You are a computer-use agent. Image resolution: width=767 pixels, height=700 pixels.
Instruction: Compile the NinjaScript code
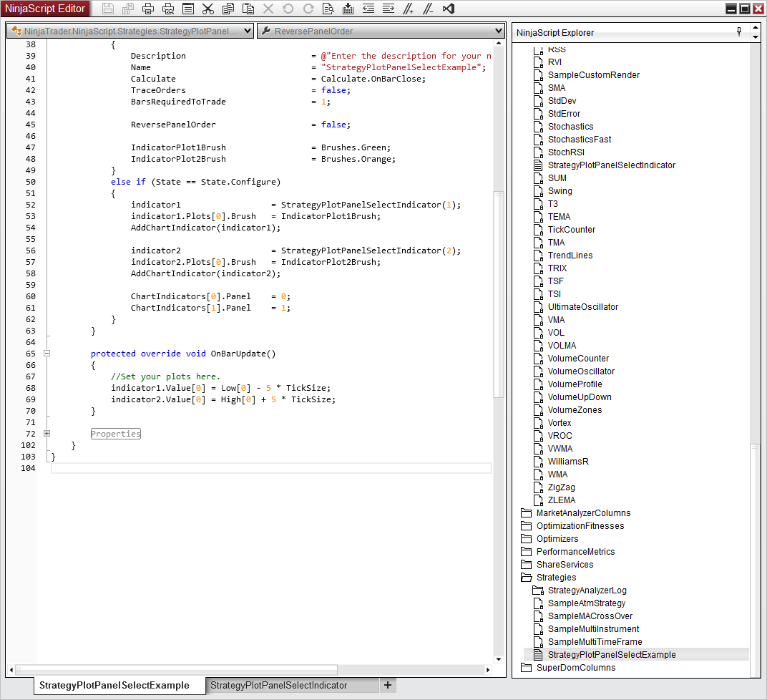(x=348, y=9)
